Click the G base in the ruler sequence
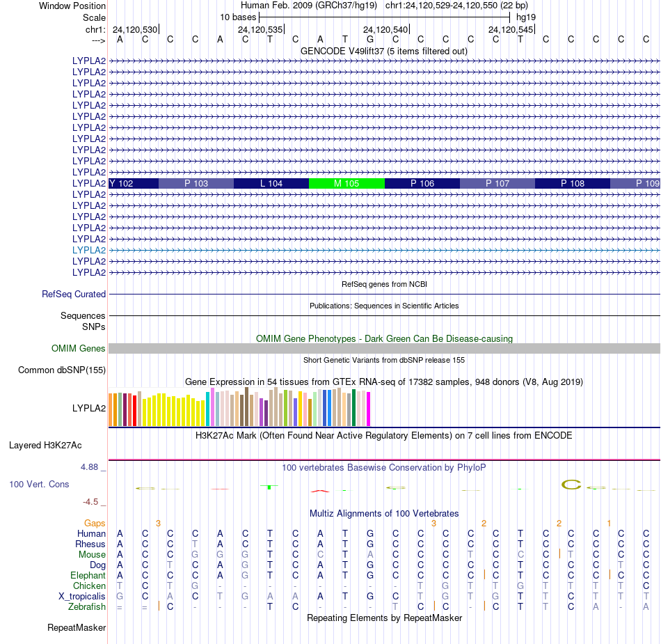Image resolution: width=661 pixels, height=644 pixels. [x=370, y=39]
